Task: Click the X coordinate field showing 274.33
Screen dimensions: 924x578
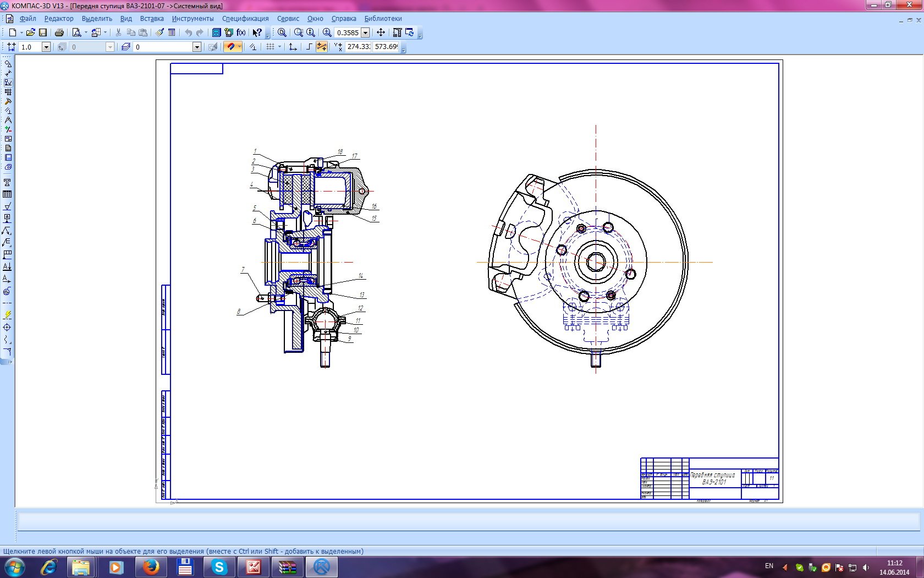Action: (x=358, y=47)
